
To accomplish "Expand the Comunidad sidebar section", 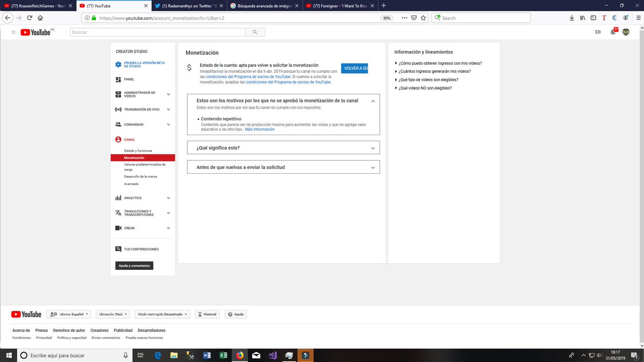I will coord(169,124).
